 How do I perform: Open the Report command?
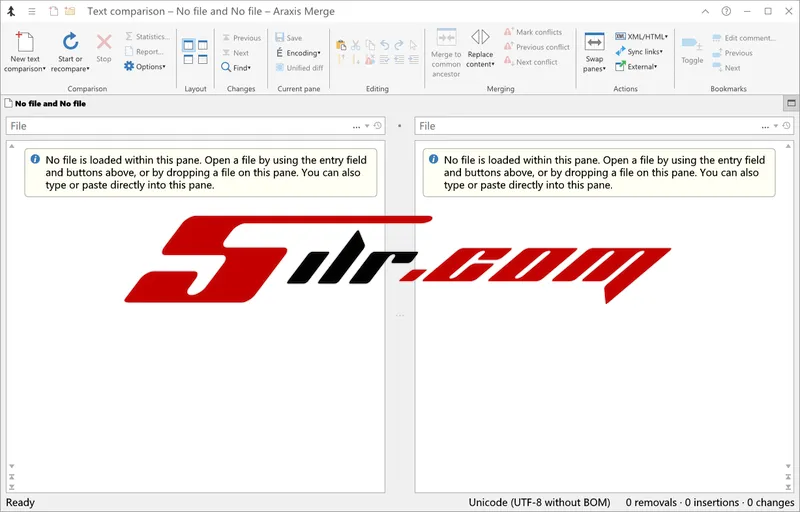(x=144, y=52)
